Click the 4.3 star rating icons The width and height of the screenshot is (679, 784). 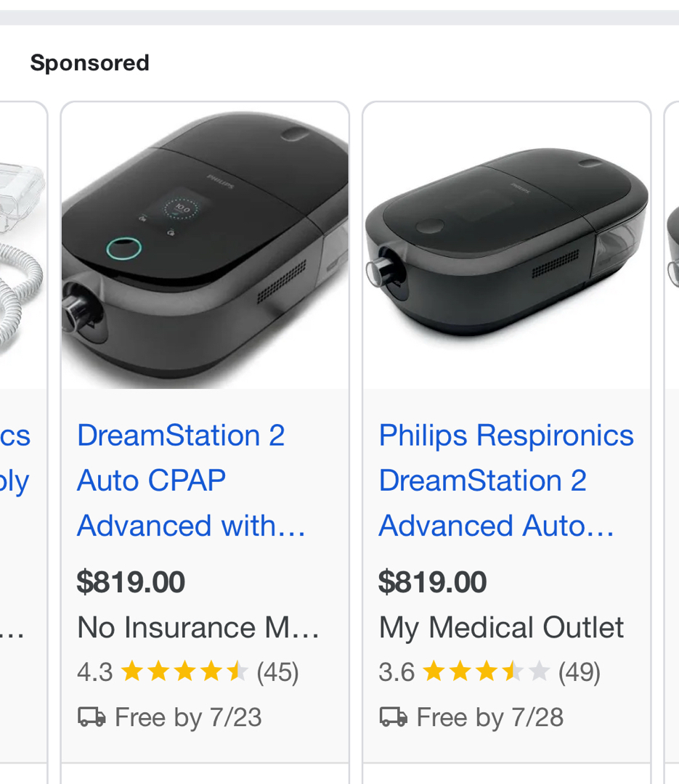184,672
